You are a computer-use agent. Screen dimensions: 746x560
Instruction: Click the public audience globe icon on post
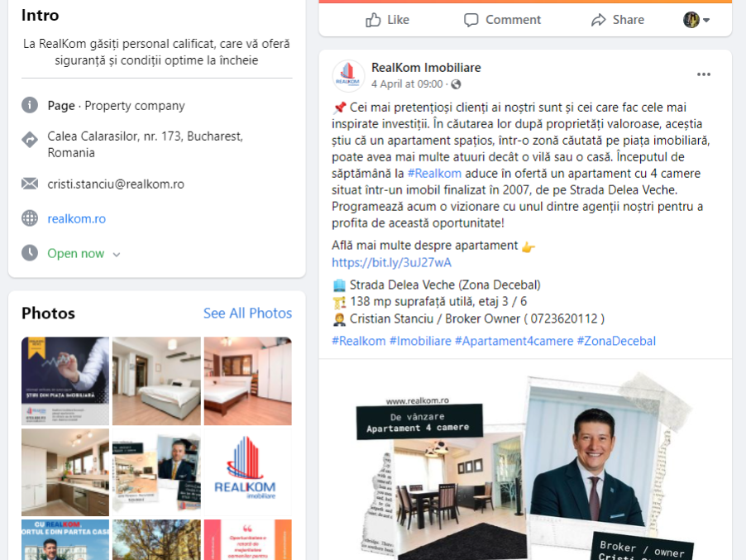[x=456, y=84]
